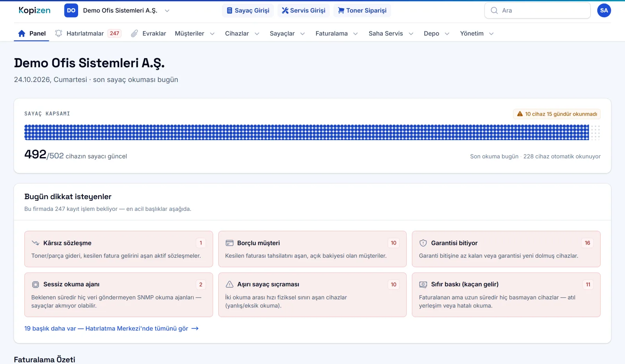This screenshot has width=625, height=364.
Task: Click the cart icon in Toner Siparişi
Action: pos(341,11)
